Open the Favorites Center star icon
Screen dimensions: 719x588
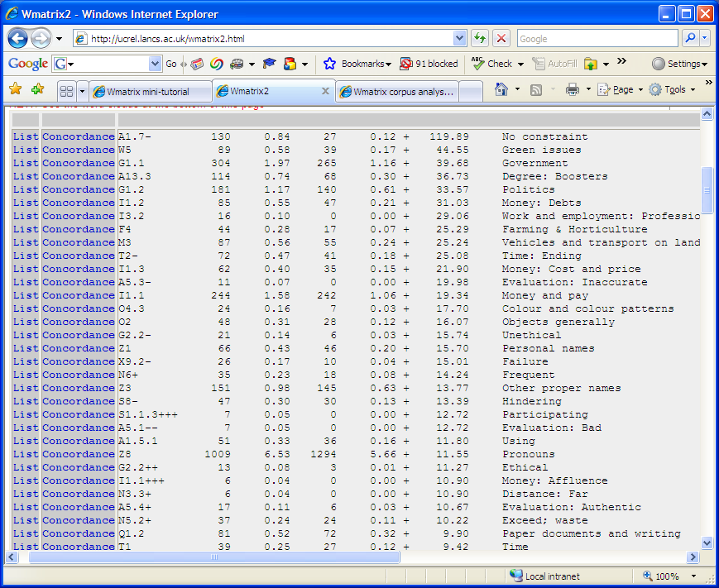tap(15, 89)
